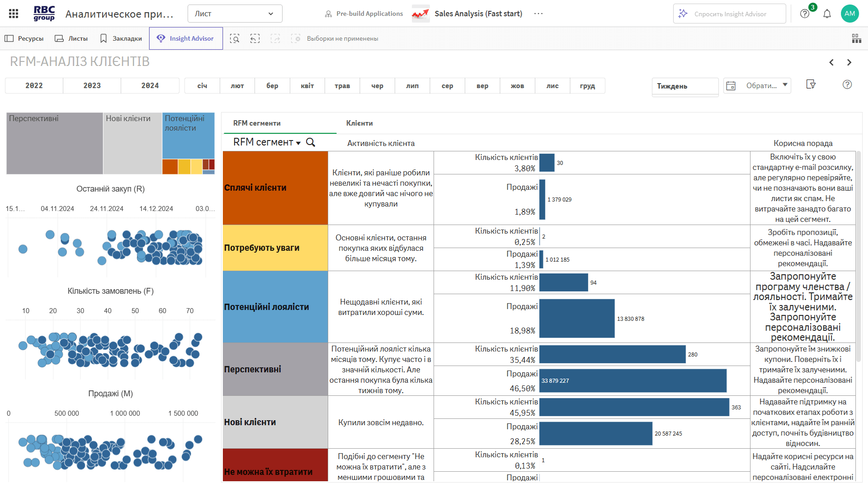The width and height of the screenshot is (868, 488).
Task: Open the sheet grid view icon
Action: click(x=856, y=38)
